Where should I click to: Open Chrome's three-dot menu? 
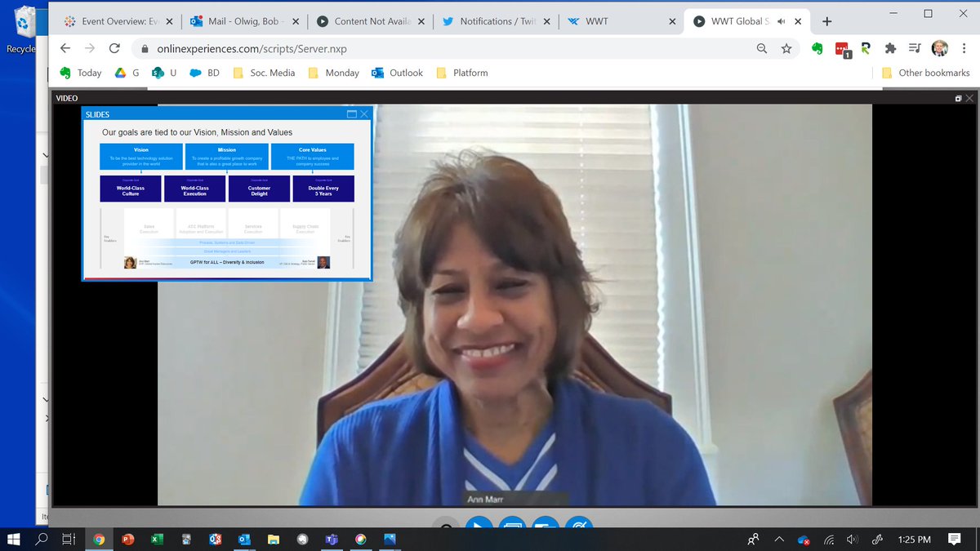coord(964,48)
